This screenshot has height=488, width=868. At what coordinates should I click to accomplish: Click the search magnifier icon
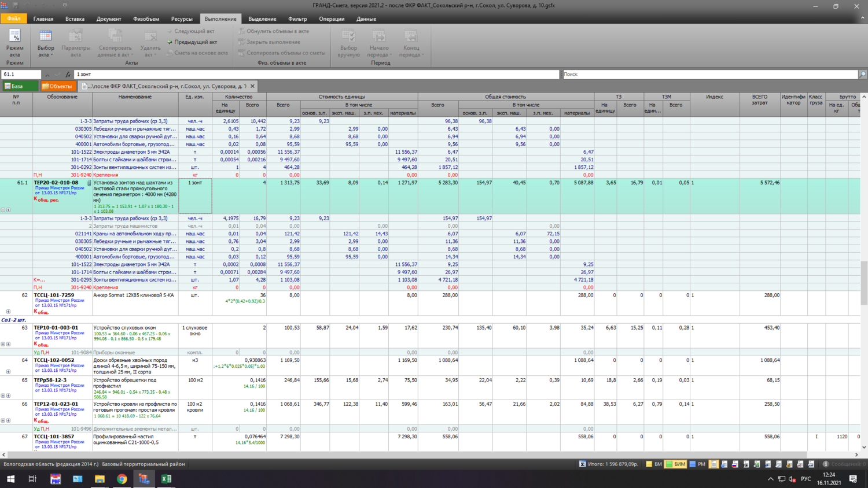[862, 75]
